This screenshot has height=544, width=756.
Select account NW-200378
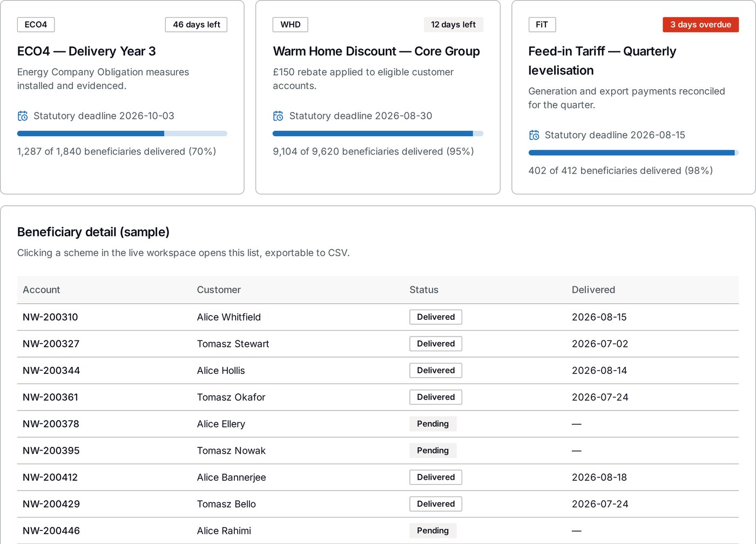51,424
